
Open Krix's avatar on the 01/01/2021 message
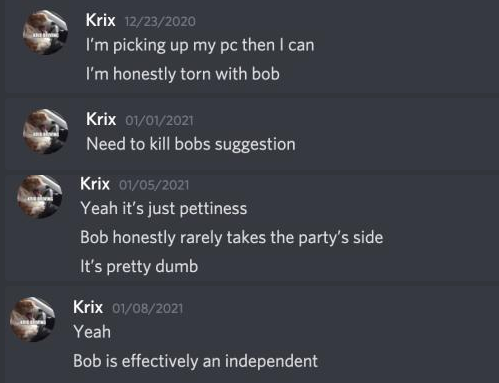click(46, 131)
